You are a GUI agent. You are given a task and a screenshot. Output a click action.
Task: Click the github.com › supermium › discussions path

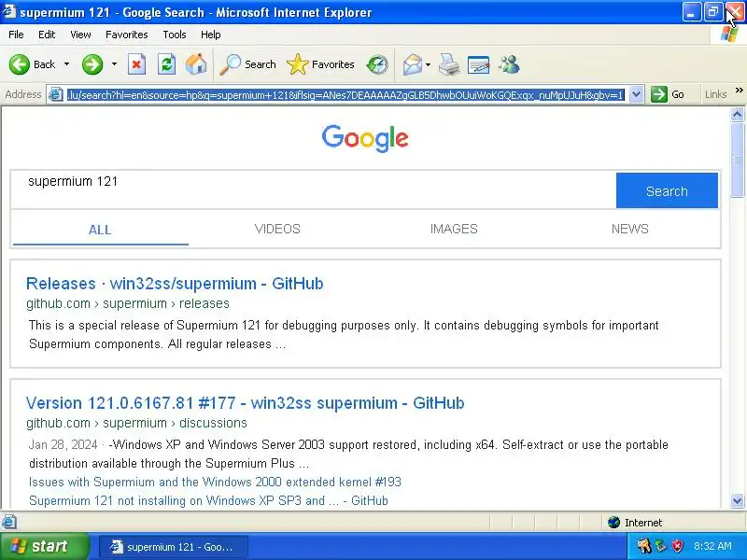point(136,423)
